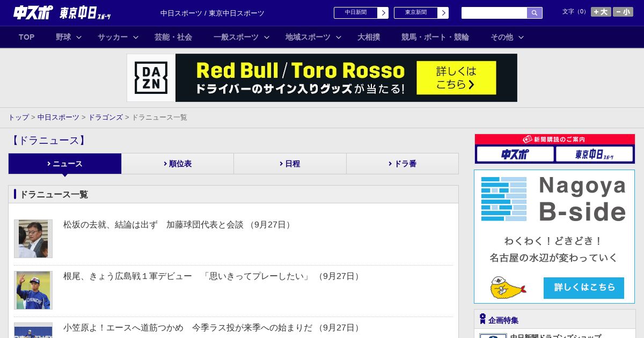
Task: Go to 中日スポーツ breadcrumb link
Action: pyautogui.click(x=58, y=117)
